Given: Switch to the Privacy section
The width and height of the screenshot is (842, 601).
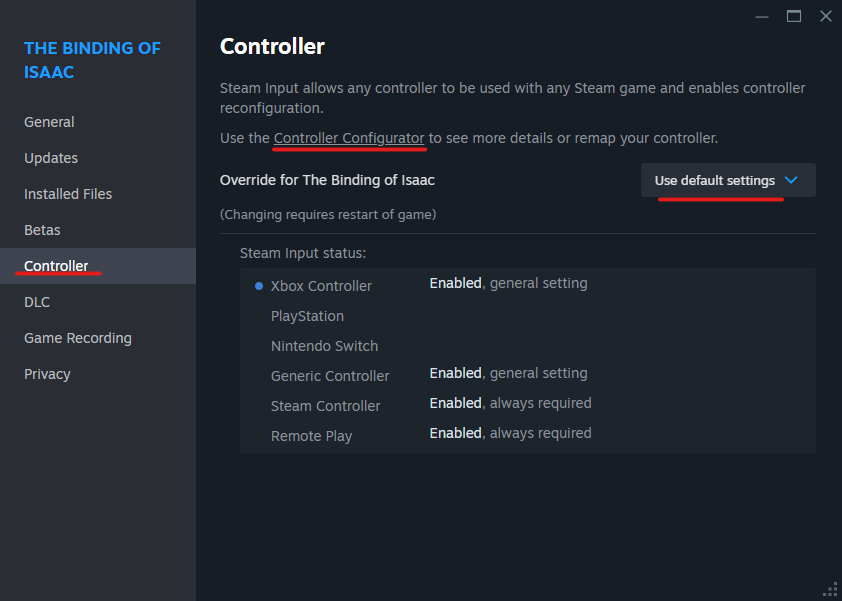Looking at the screenshot, I should [x=47, y=374].
